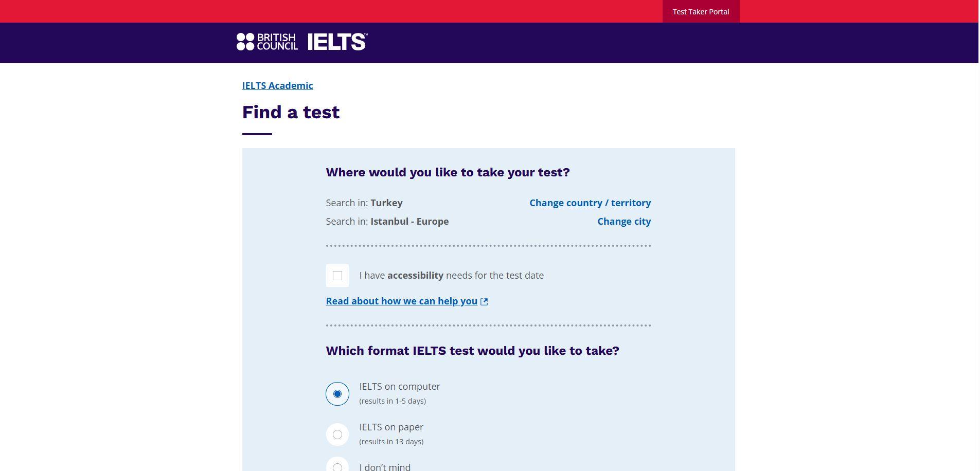Image resolution: width=980 pixels, height=471 pixels.
Task: Click the Turkey country text
Action: [x=386, y=203]
